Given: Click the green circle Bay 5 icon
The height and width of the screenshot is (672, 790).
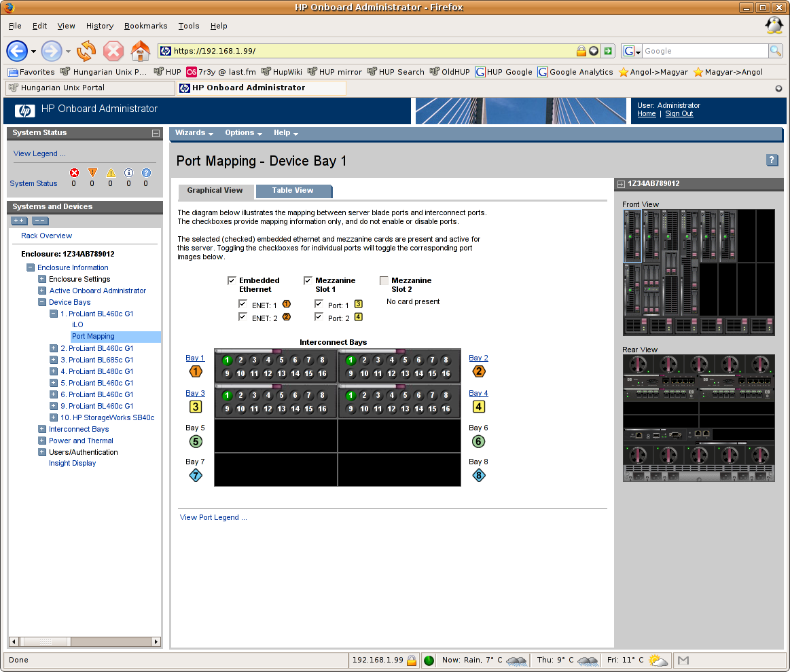Looking at the screenshot, I should pos(196,441).
